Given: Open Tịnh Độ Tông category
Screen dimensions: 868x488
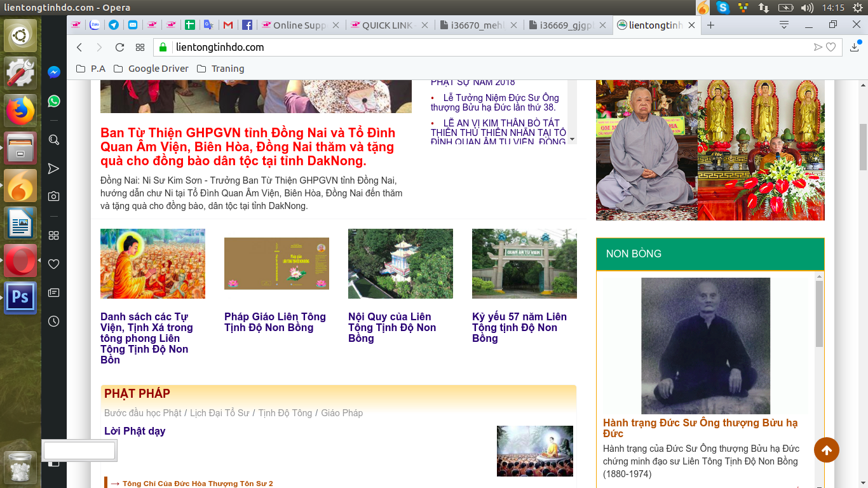Looking at the screenshot, I should click(x=285, y=413).
